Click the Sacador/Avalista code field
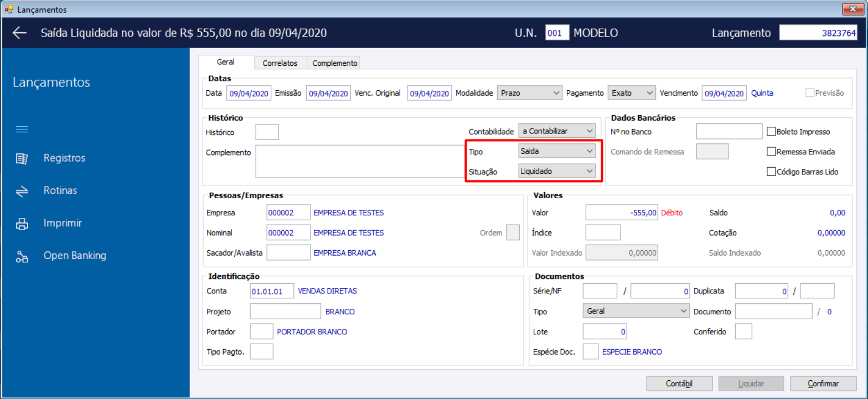868x399 pixels. coord(288,252)
